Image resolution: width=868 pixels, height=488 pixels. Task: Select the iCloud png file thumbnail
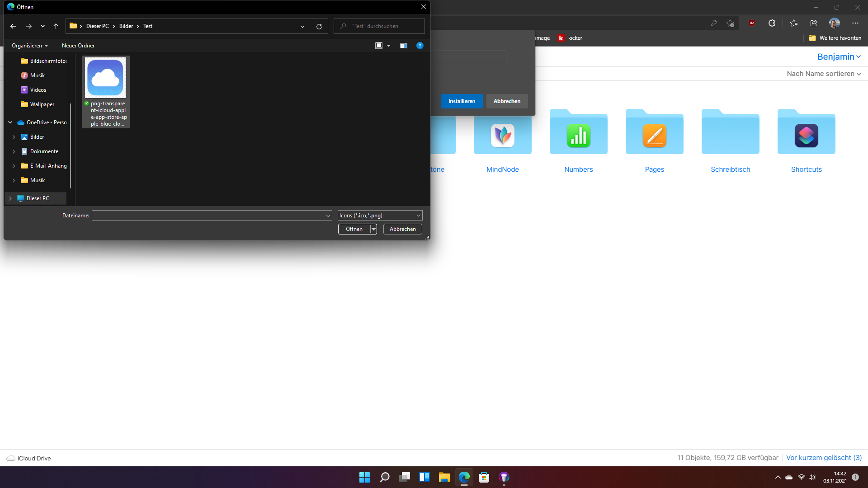pos(106,78)
